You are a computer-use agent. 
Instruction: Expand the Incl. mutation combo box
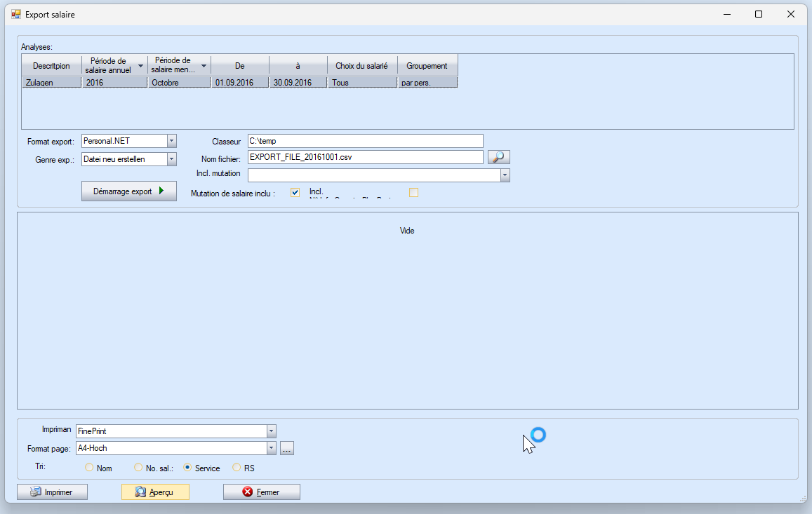coord(505,175)
